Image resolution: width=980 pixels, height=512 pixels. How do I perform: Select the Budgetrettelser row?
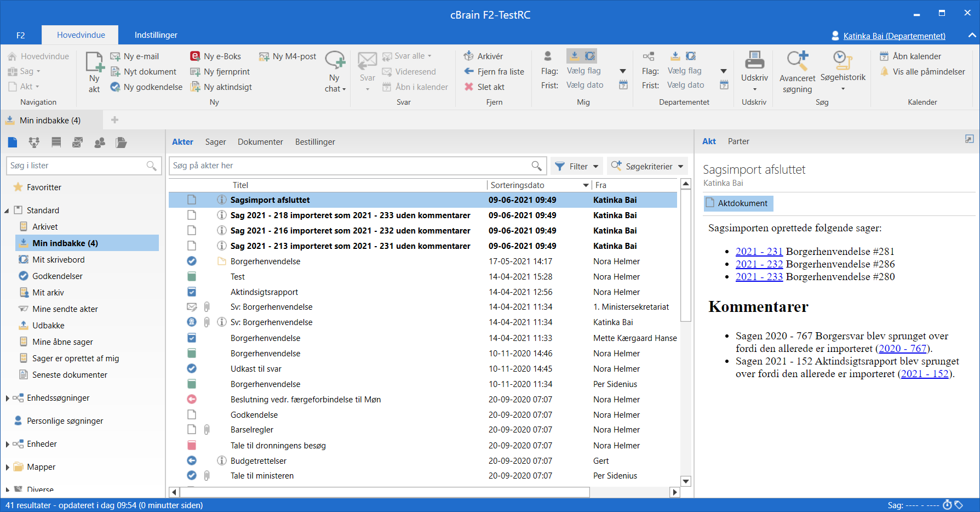[423, 461]
